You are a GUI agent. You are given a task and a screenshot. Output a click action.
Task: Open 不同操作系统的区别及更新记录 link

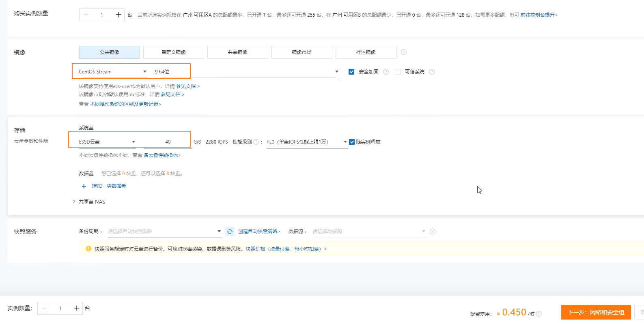click(x=125, y=104)
